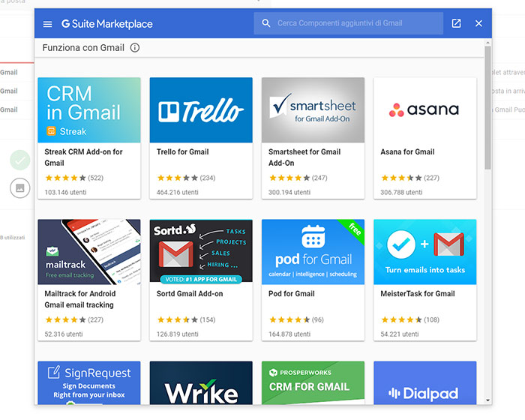Click the Asana for Gmail title
This screenshot has height=420, width=525.
[x=407, y=151]
